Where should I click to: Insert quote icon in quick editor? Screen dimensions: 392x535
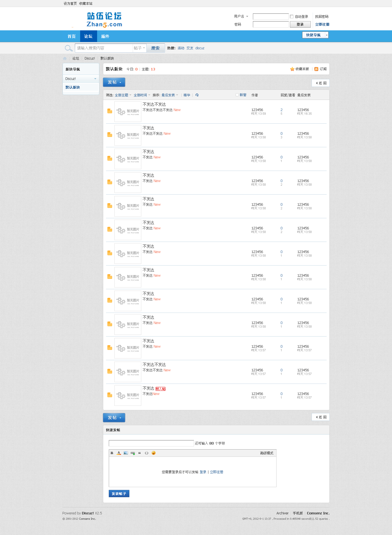(x=140, y=453)
